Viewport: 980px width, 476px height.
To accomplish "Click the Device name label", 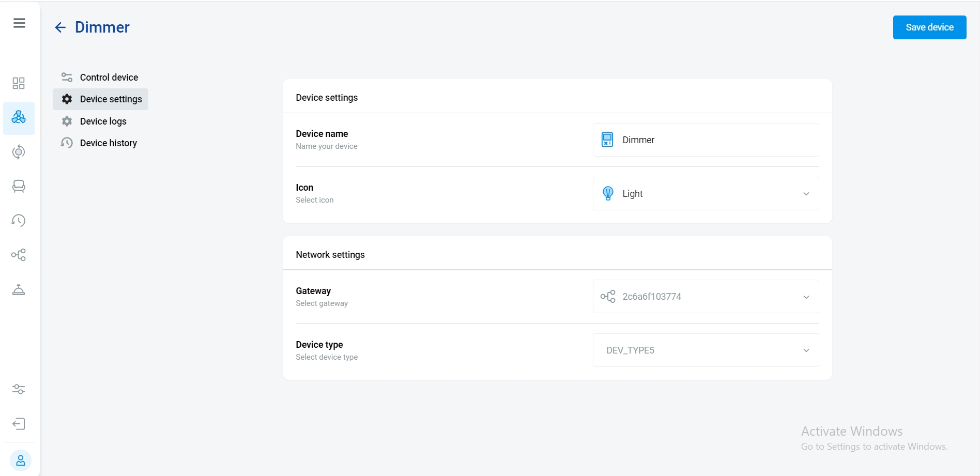I will click(322, 134).
